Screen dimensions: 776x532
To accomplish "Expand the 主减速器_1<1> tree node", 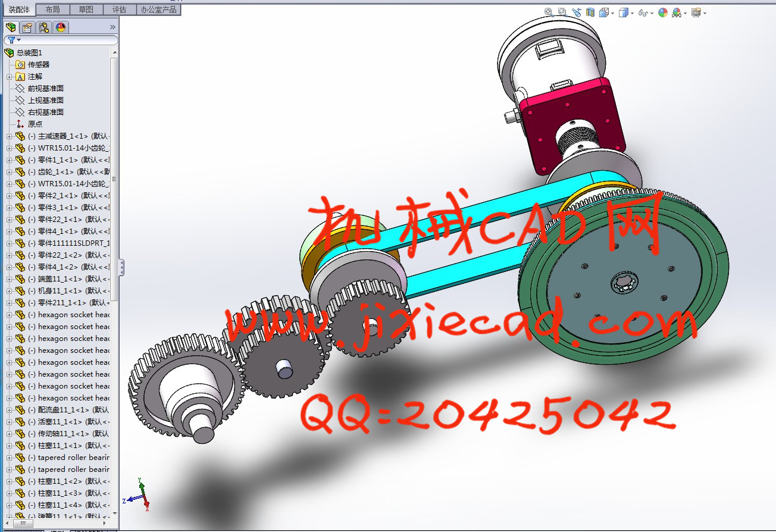I will pos(9,136).
